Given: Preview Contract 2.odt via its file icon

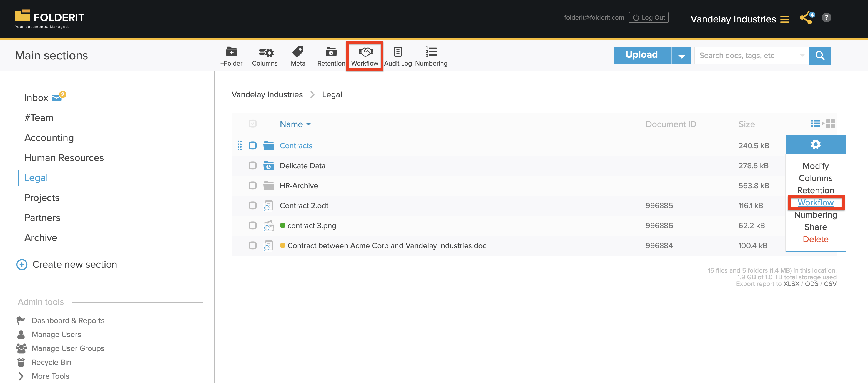Looking at the screenshot, I should 268,206.
